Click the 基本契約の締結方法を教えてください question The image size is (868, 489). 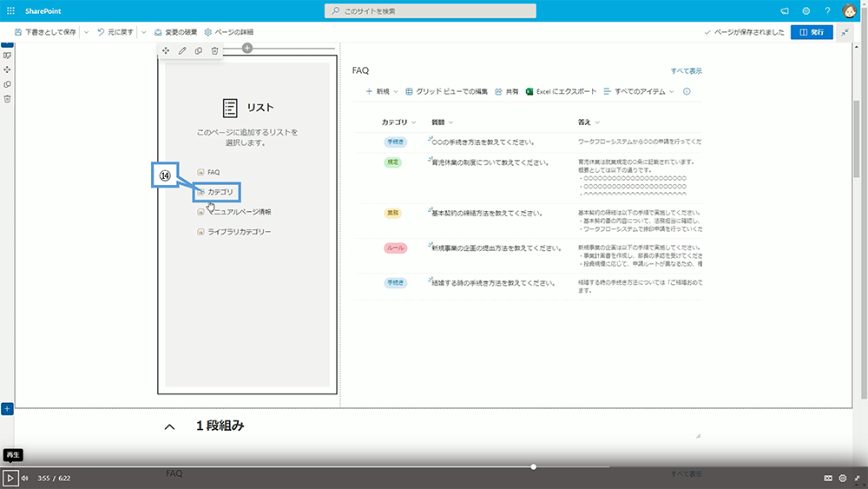(x=487, y=213)
